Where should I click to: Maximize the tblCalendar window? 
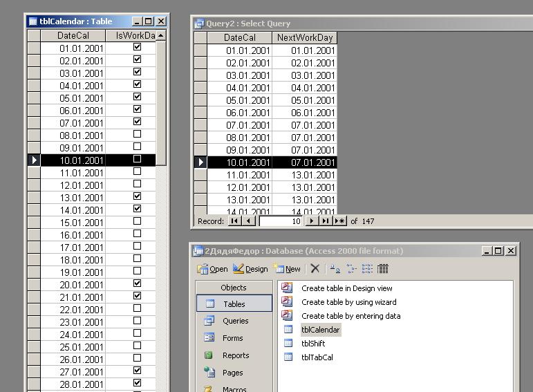click(x=149, y=21)
